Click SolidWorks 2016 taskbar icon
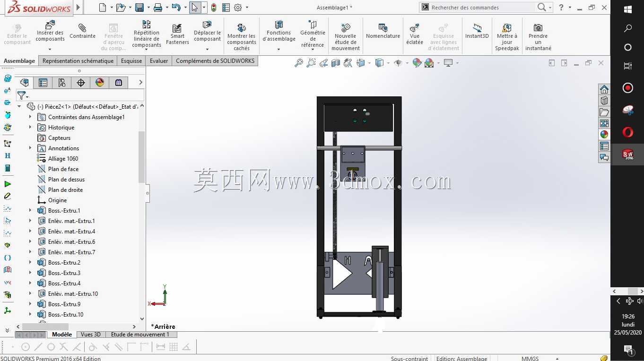The image size is (644, 361). pyautogui.click(x=627, y=154)
